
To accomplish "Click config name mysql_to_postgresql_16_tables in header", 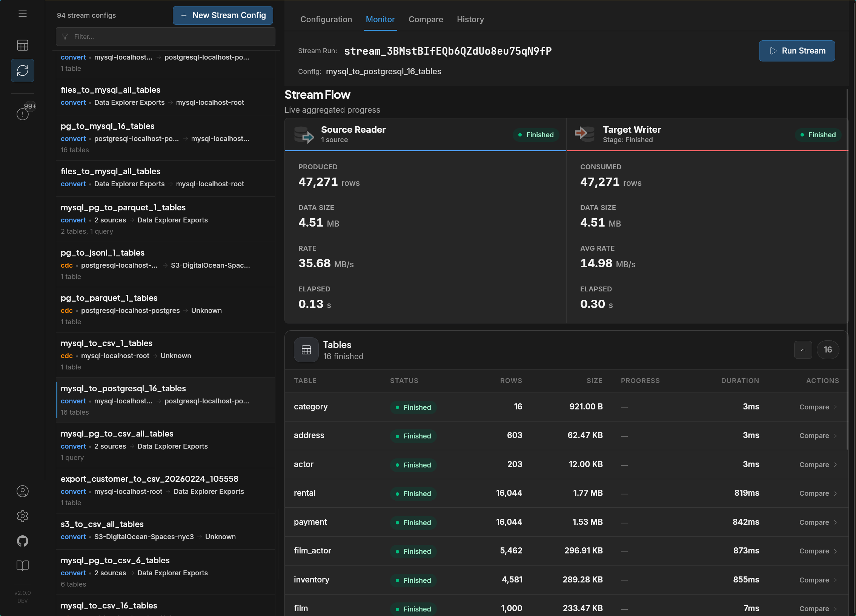I will pyautogui.click(x=383, y=71).
